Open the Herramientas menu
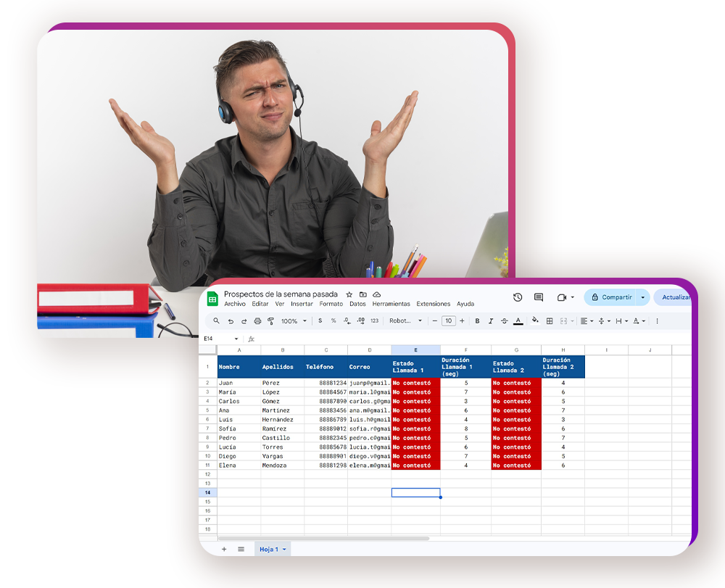 [391, 304]
